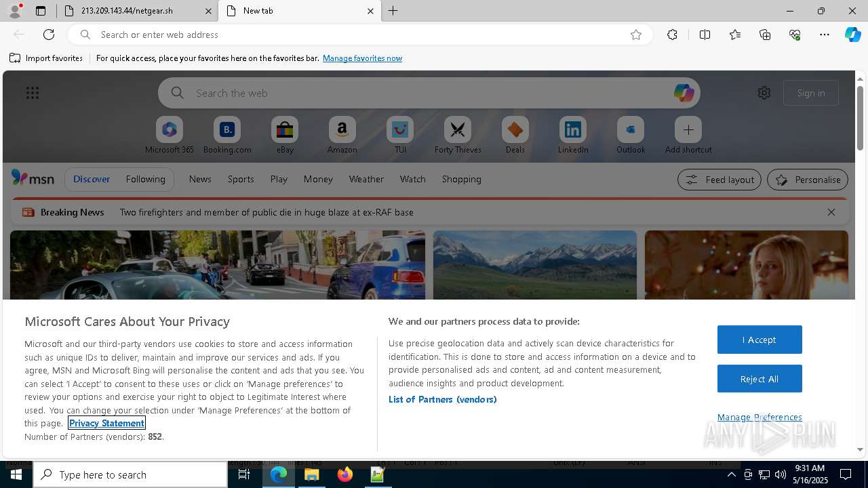Launch the Copilot sidebar icon
Viewport: 868px width, 488px height.
coord(852,35)
